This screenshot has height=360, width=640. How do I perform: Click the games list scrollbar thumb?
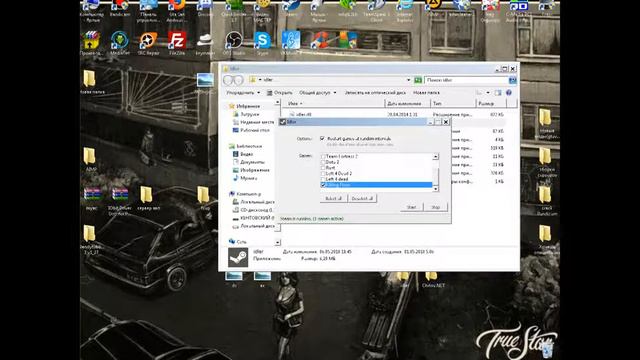click(436, 176)
